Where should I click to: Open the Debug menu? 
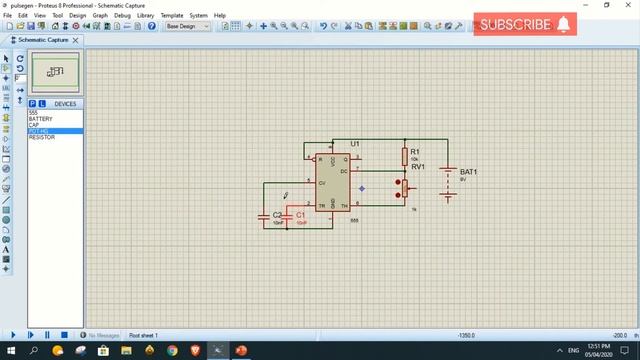[x=122, y=16]
